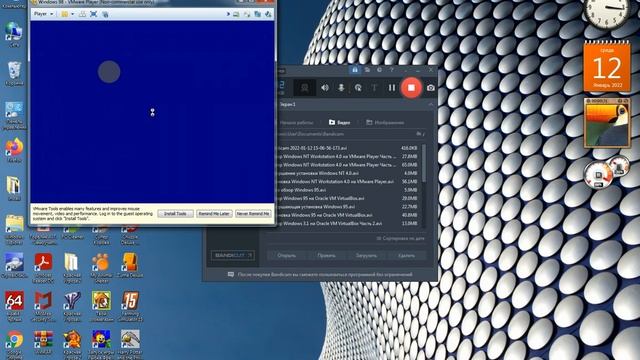This screenshot has height=360, width=640.
Task: Select the Firefox desktop shortcut
Action: click(14, 150)
